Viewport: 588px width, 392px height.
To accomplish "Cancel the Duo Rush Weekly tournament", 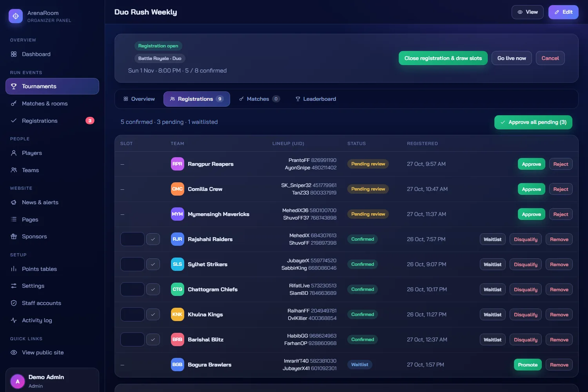I will pos(550,58).
